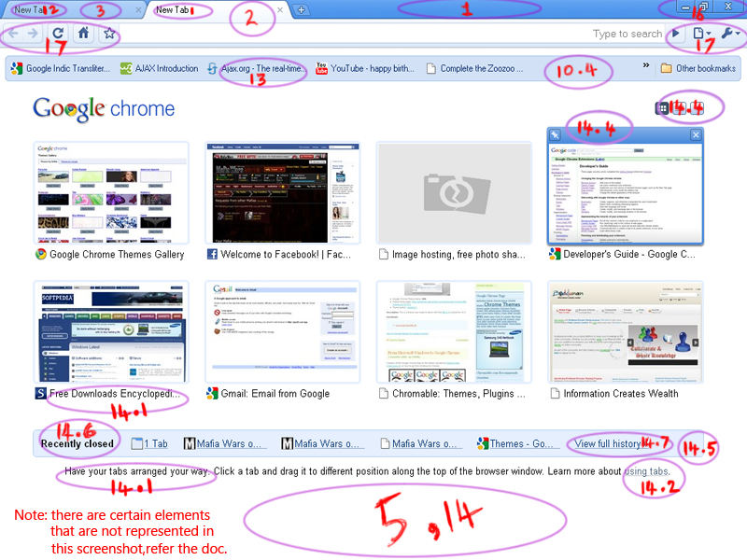
Task: Close the second background tab
Action: click(138, 9)
